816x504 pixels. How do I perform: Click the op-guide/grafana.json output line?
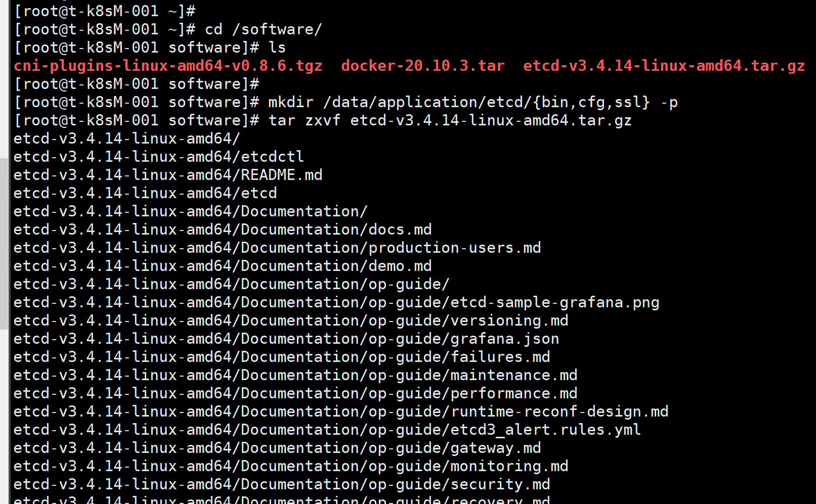click(286, 339)
